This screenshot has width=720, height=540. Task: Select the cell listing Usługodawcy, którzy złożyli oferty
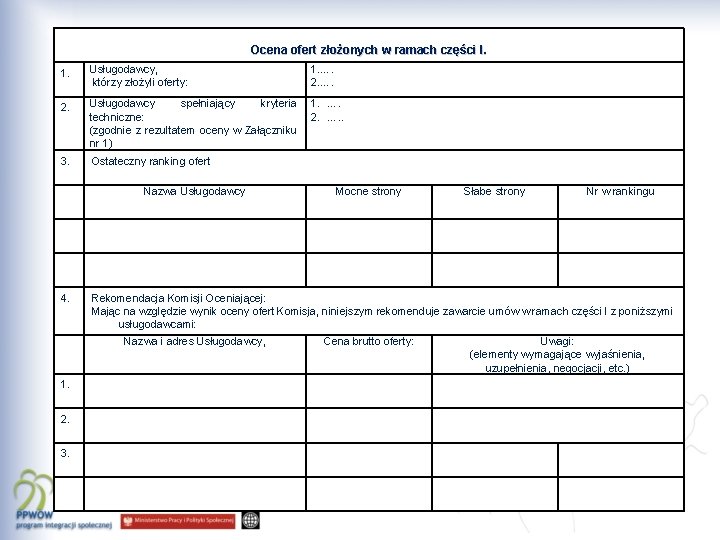click(195, 79)
